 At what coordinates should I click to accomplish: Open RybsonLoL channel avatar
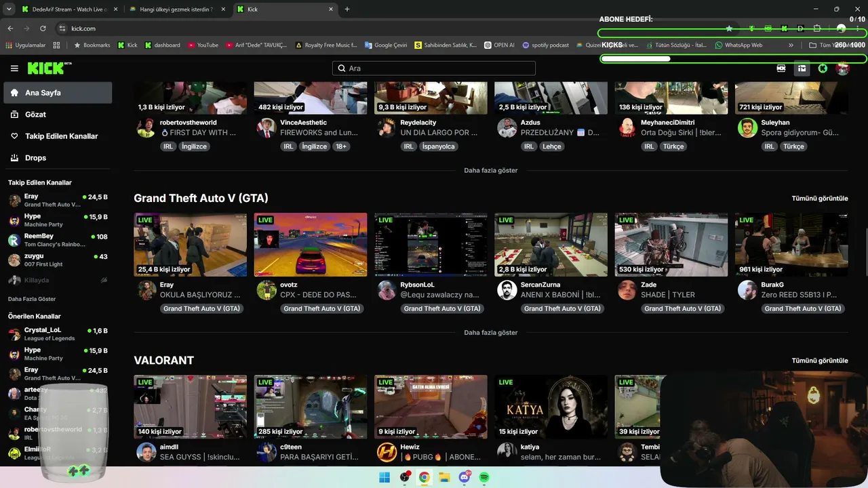coord(387,290)
